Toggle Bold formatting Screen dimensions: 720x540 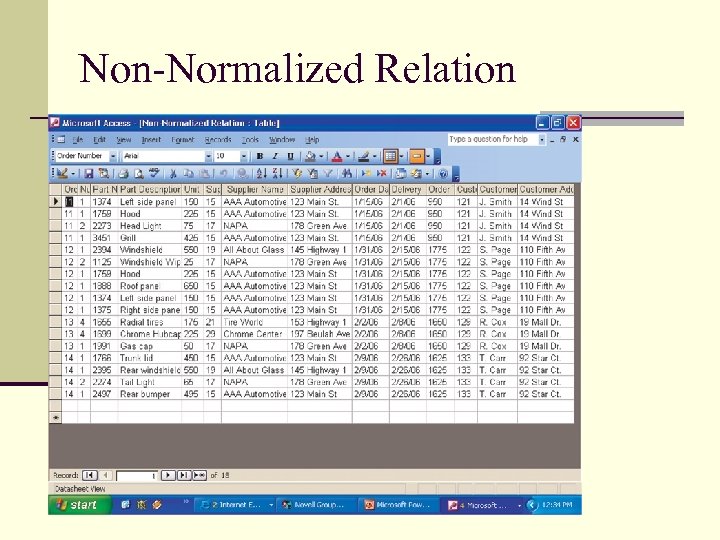(259, 156)
